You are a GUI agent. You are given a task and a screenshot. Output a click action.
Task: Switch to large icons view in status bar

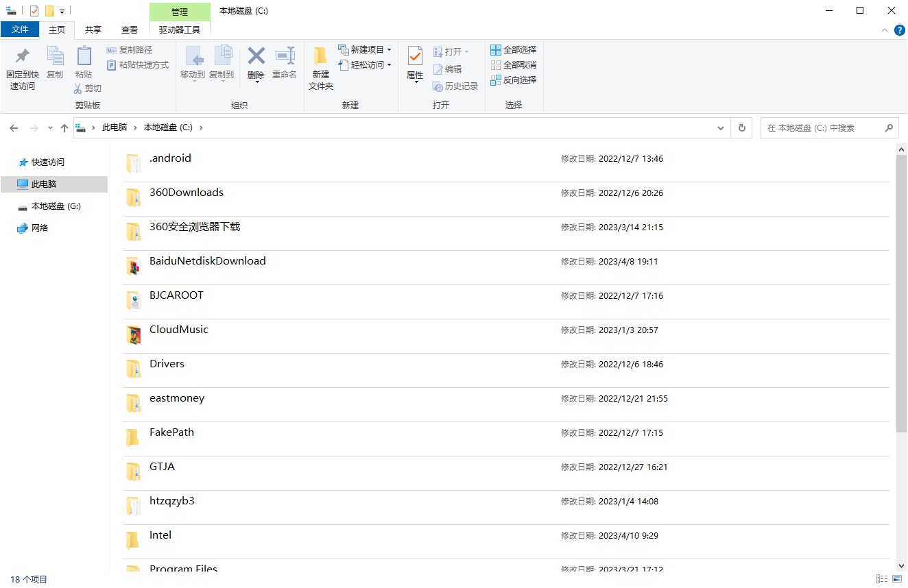pyautogui.click(x=897, y=579)
